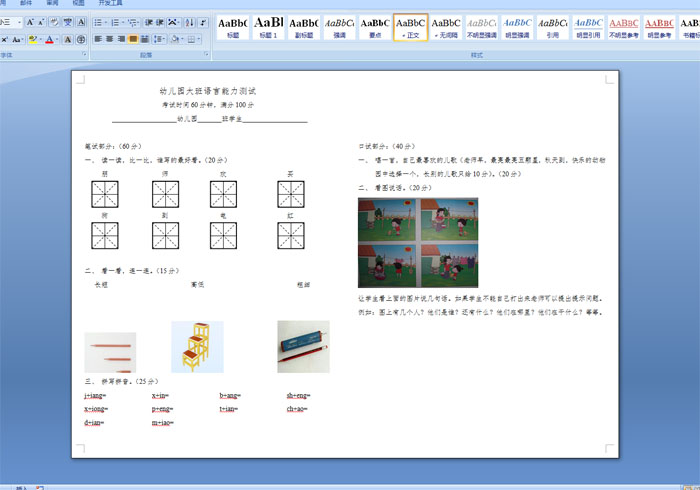
Task: Click the Multilevel List icon
Action: point(132,22)
